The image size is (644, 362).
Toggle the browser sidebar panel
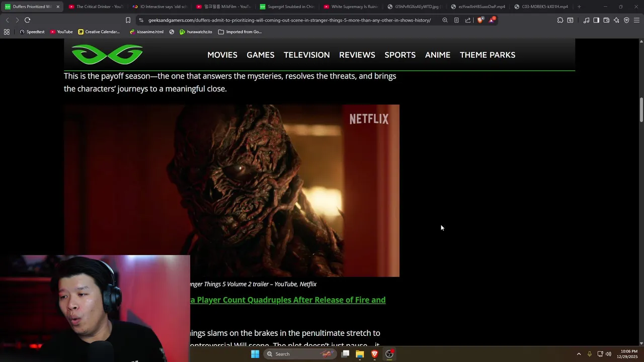[x=596, y=20]
